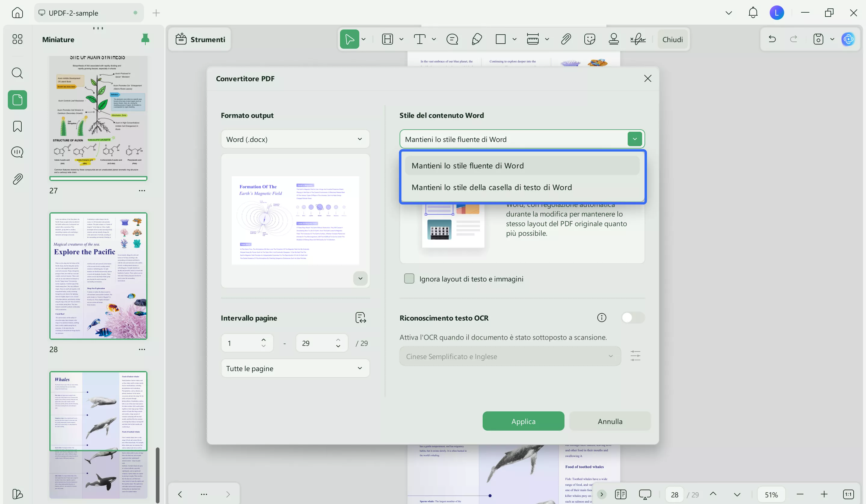
Task: Unpin the Miniature panel
Action: pyautogui.click(x=145, y=39)
